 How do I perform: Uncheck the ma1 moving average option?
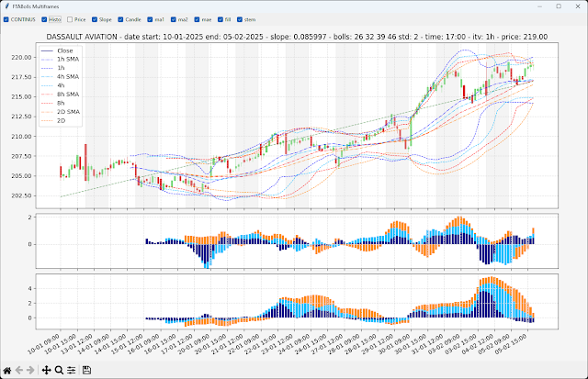[150, 18]
